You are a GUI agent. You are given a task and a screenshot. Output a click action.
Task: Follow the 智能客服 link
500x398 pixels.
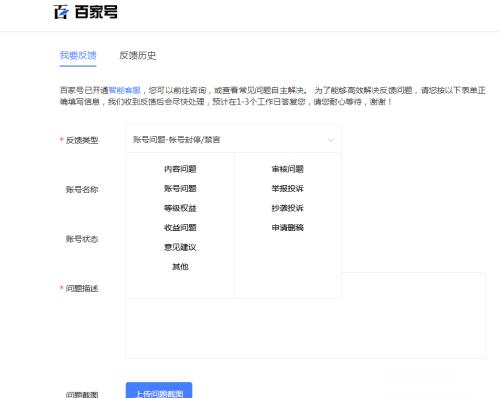pyautogui.click(x=125, y=90)
